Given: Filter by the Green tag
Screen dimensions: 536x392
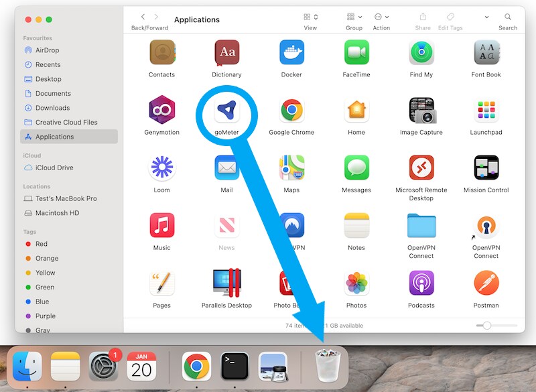Looking at the screenshot, I should 69,287.
